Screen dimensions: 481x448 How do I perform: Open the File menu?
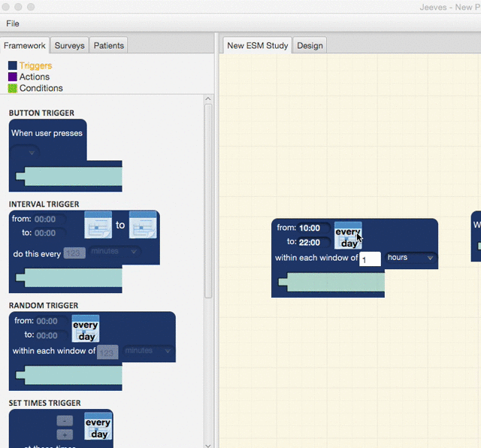coord(13,23)
